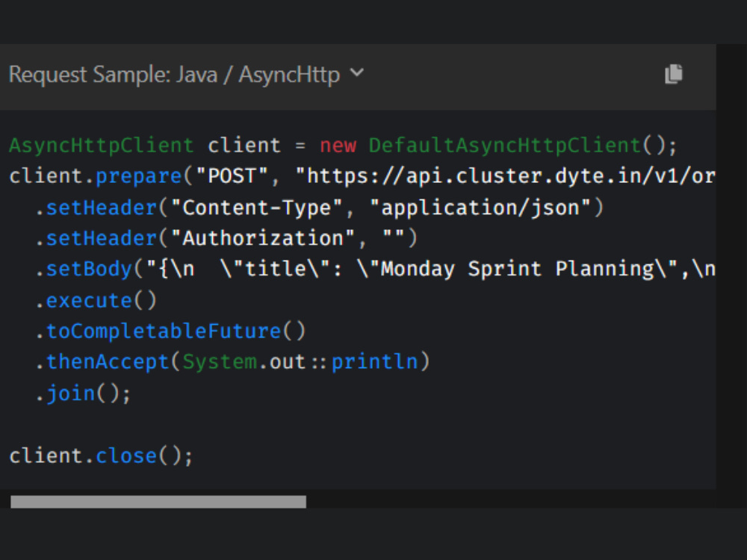The image size is (747, 560).
Task: Click the 'AsyncHttpClient client = new DefaultAsyncHttpClient();' line
Action: click(x=343, y=146)
